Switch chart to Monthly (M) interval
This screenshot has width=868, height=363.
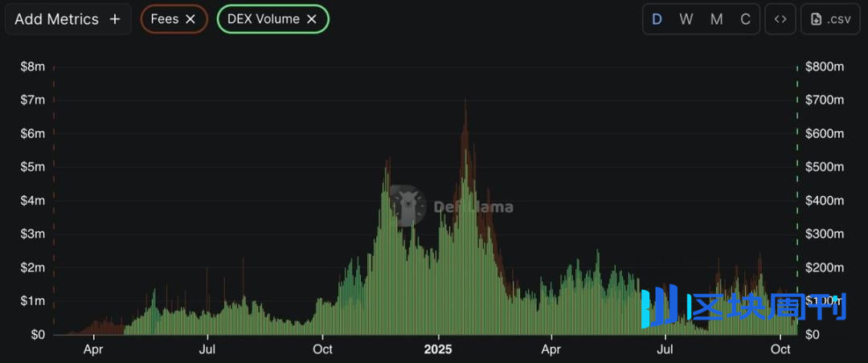tap(716, 19)
